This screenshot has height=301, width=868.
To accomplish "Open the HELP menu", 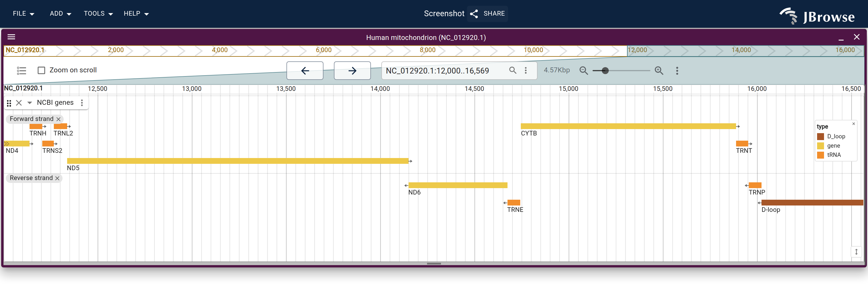I will pos(136,14).
